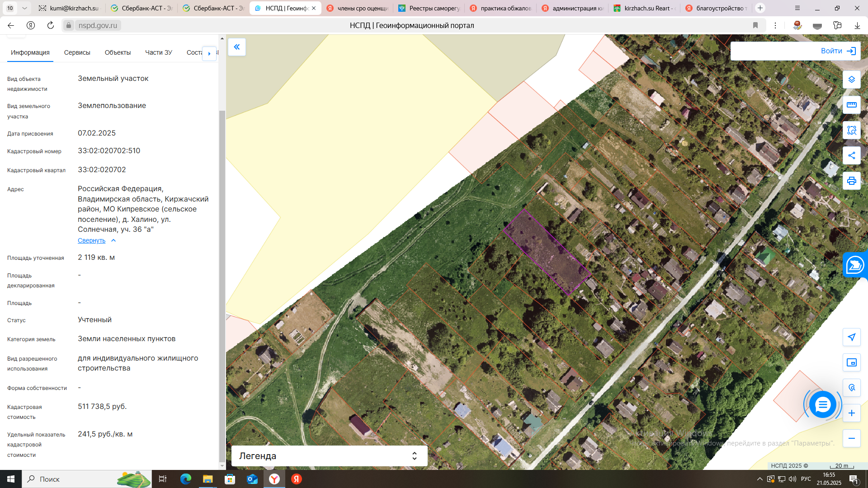Switch to the Объекты tab

coord(118,52)
